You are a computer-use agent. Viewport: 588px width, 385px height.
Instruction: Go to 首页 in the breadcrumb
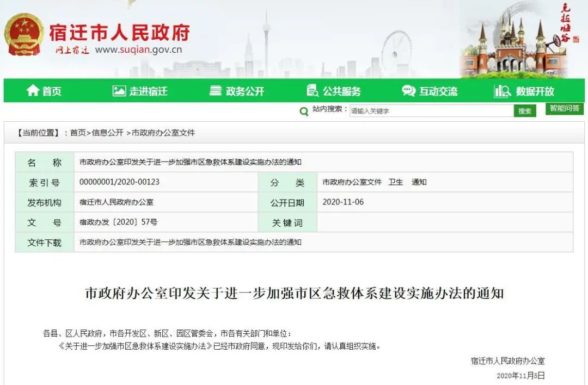[x=78, y=133]
